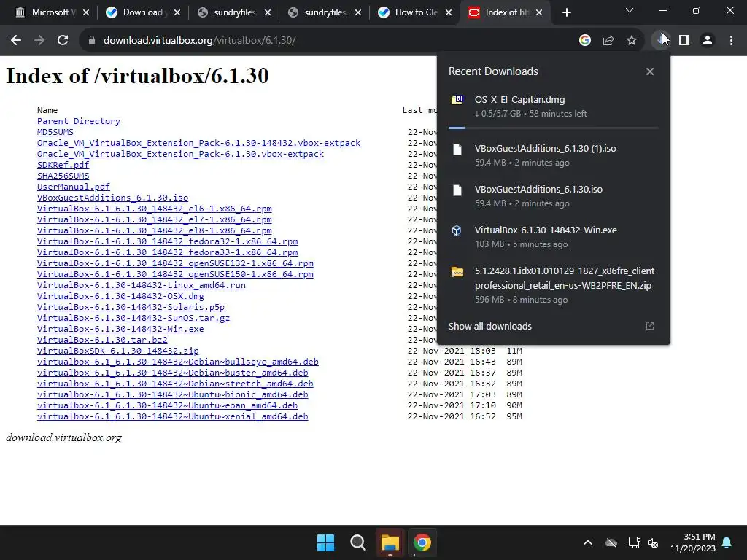Close the How to Cle tab
This screenshot has width=747, height=560.
[x=449, y=13]
